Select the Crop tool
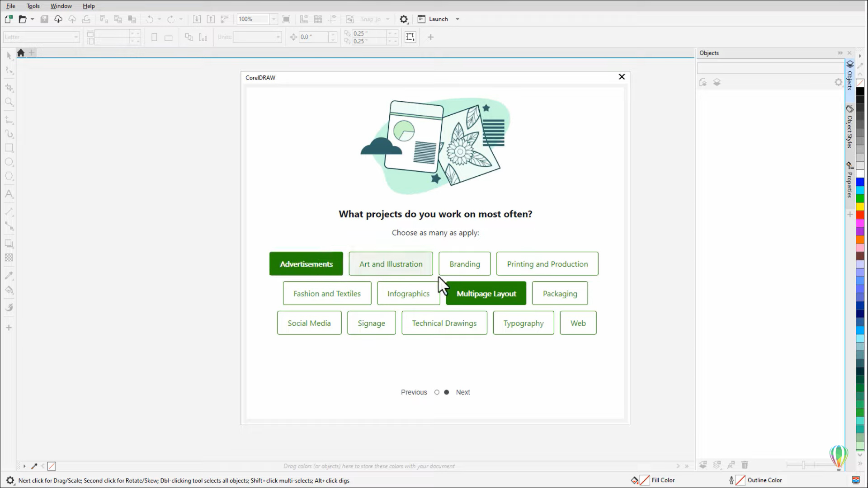The height and width of the screenshot is (488, 868). [x=9, y=88]
